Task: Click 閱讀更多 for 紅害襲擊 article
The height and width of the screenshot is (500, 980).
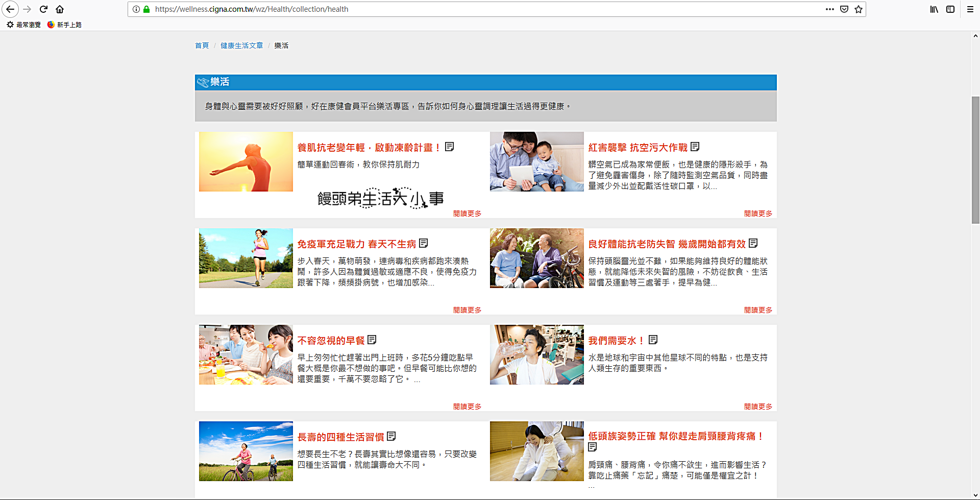Action: coord(758,213)
